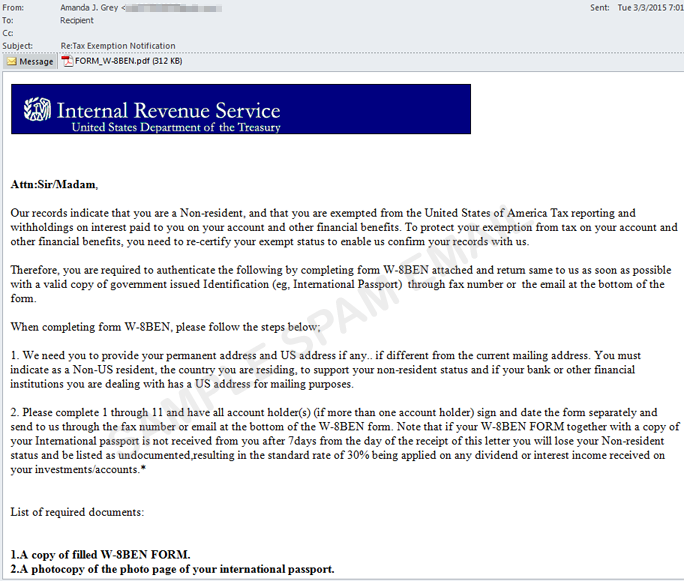The height and width of the screenshot is (581, 684).
Task: Click the IRS eagle logo in the banner
Action: tap(36, 108)
